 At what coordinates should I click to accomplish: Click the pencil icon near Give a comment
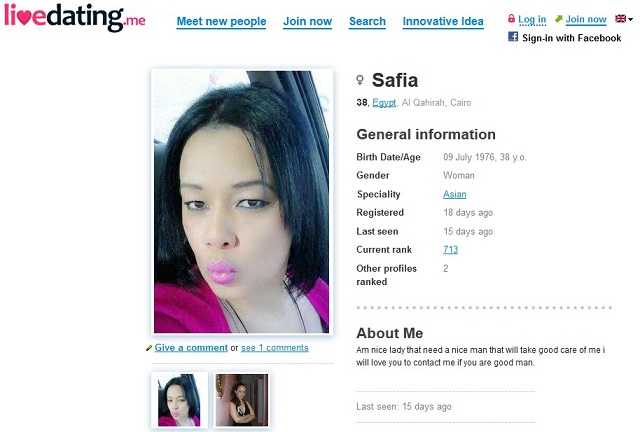pos(149,348)
